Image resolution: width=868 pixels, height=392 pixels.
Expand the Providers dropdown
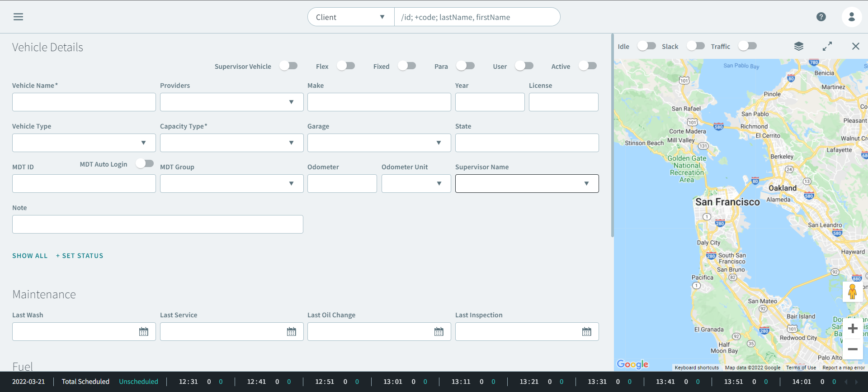point(231,102)
